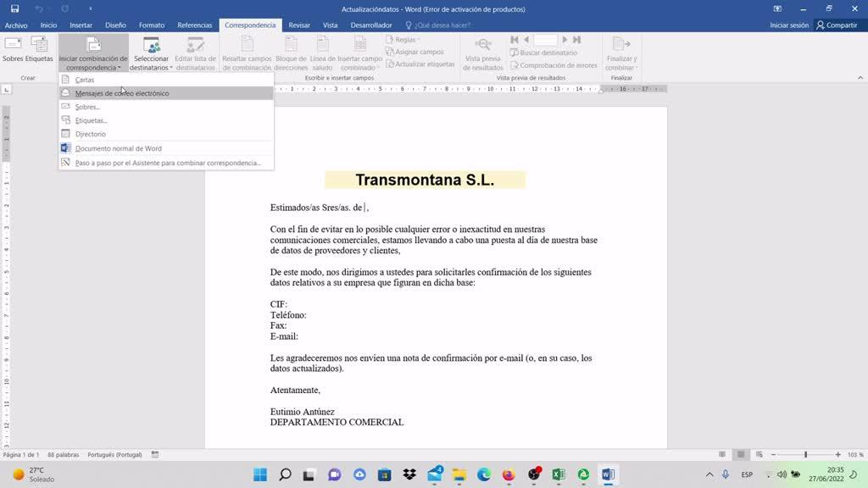Select Cartas from the dropdown menu
This screenshot has width=868, height=488.
[x=166, y=80]
